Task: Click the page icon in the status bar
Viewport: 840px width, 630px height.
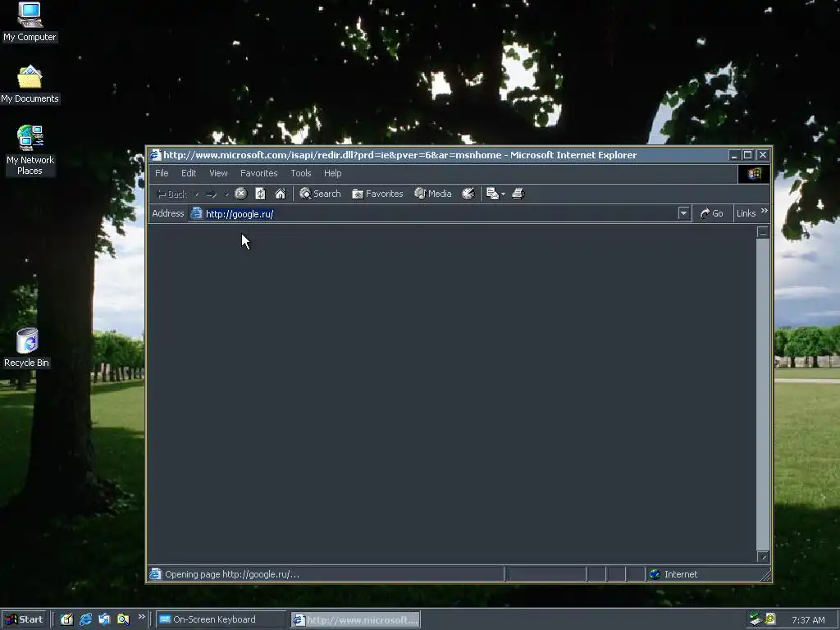Action: pyautogui.click(x=155, y=574)
